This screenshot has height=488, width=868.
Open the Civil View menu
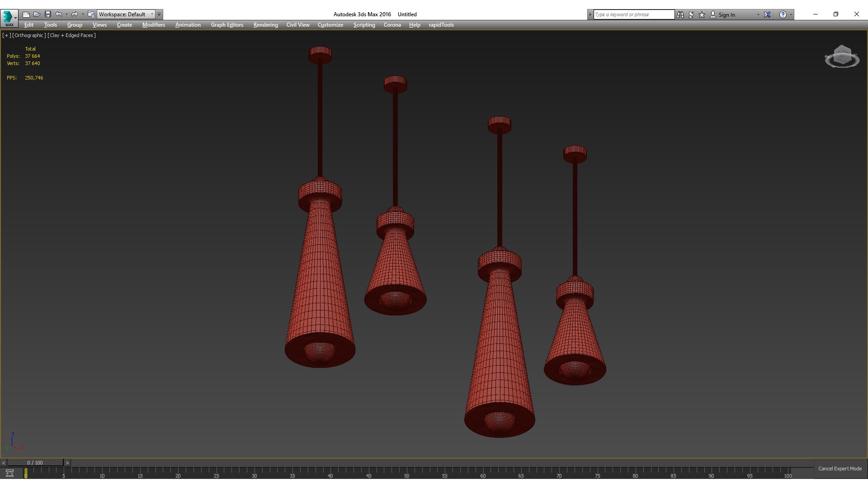(x=298, y=25)
